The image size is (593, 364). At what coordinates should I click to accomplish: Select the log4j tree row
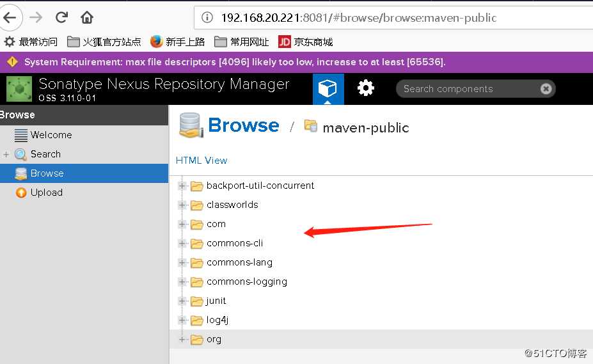[x=381, y=320]
